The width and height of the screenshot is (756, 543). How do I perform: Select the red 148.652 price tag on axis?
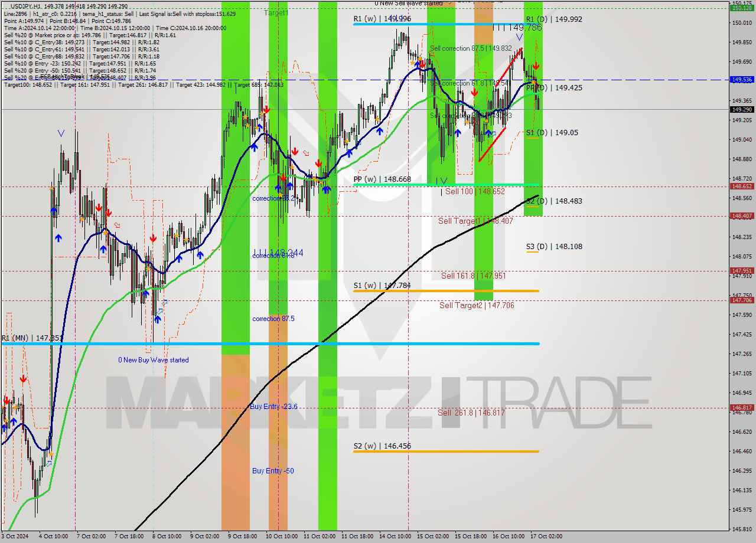tap(742, 186)
